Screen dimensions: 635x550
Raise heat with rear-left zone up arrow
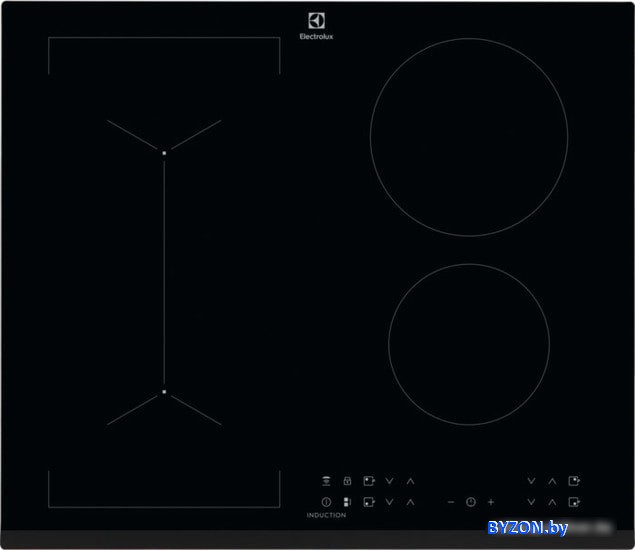click(410, 481)
